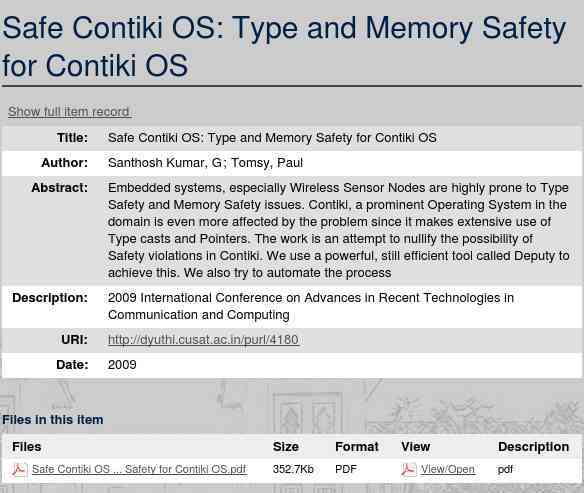
Task: Click the Title field value text
Action: pos(272,138)
